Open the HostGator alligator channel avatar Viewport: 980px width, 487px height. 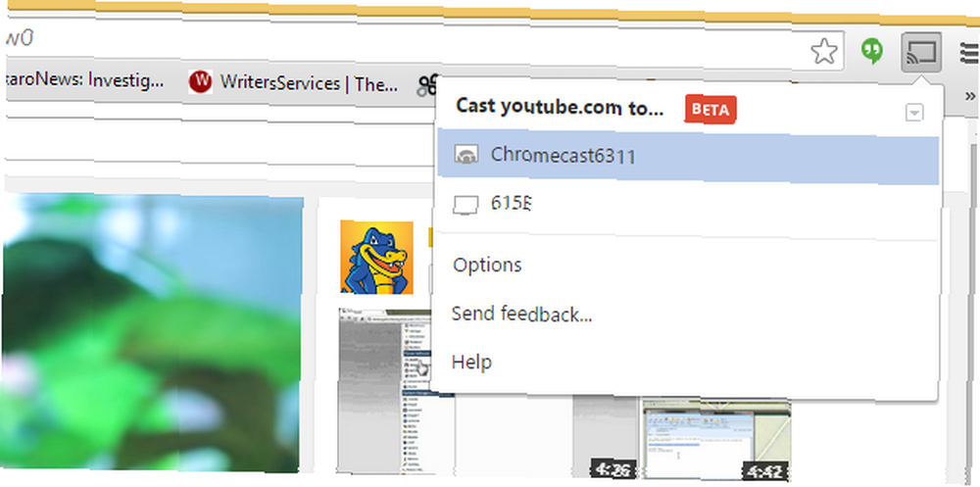376,257
